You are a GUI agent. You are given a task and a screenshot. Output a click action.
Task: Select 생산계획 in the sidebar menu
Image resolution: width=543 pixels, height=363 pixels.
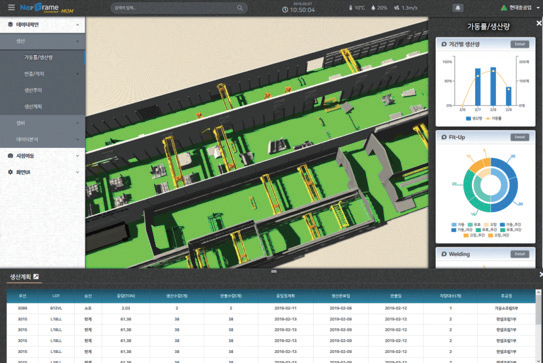coord(42,107)
